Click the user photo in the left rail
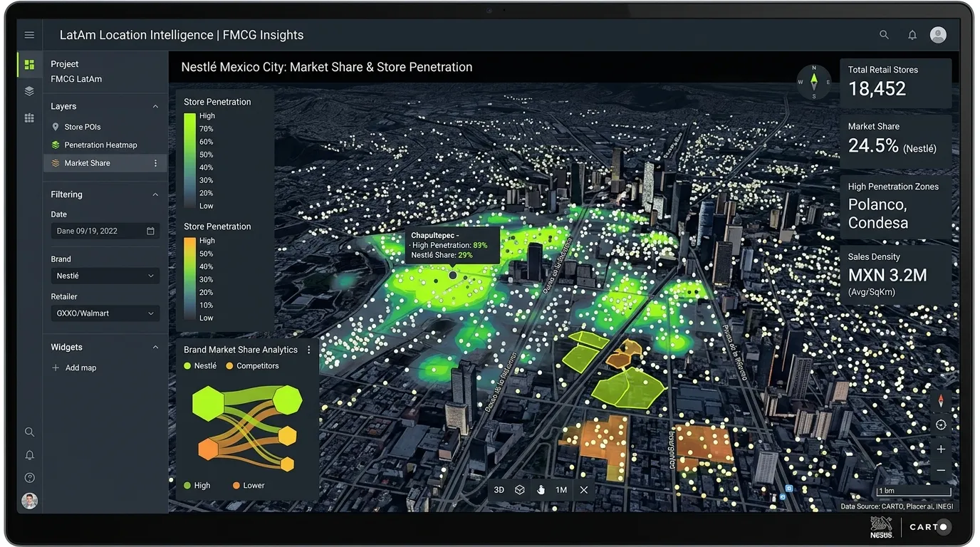Screen dimensions: 980x547 29,501
